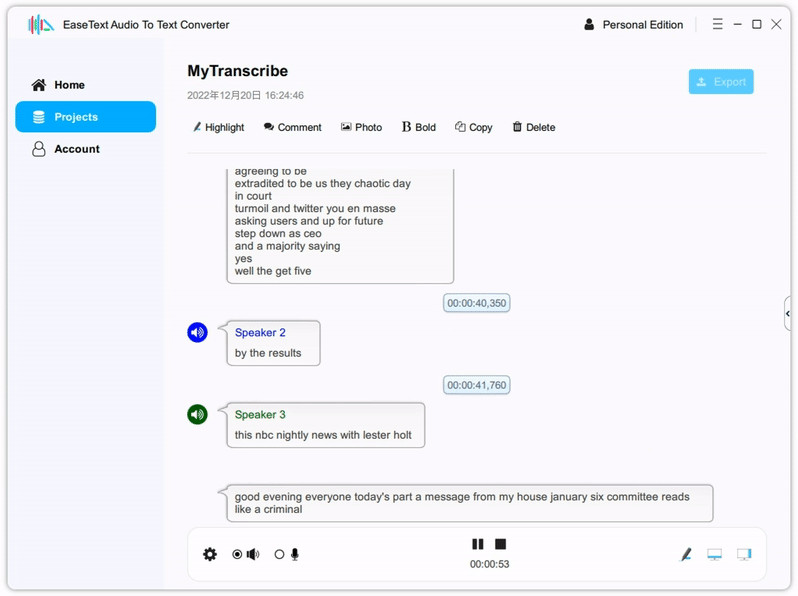The height and width of the screenshot is (596, 798).
Task: Expand the collapsed right side panel arrow
Action: (x=787, y=314)
